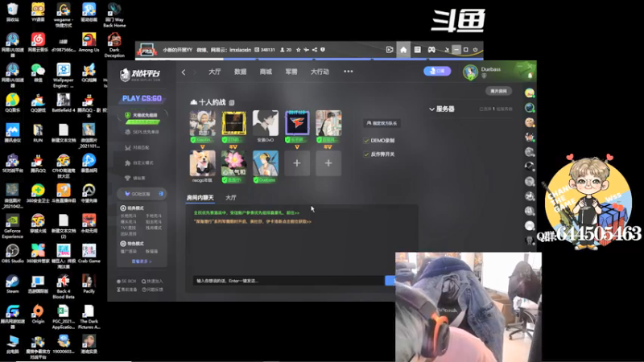Click gamepad icon in YY window toolbar
The height and width of the screenshot is (362, 644).
431,50
